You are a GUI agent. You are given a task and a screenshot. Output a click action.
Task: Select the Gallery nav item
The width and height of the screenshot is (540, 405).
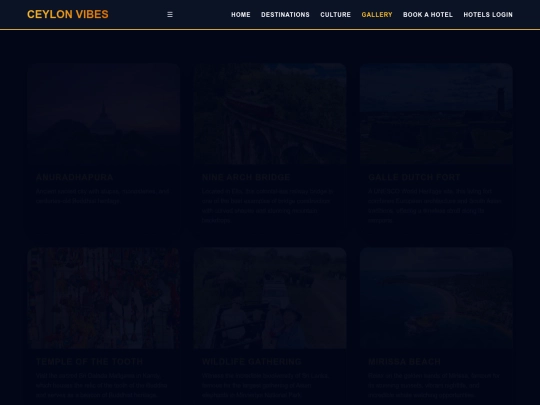click(377, 15)
